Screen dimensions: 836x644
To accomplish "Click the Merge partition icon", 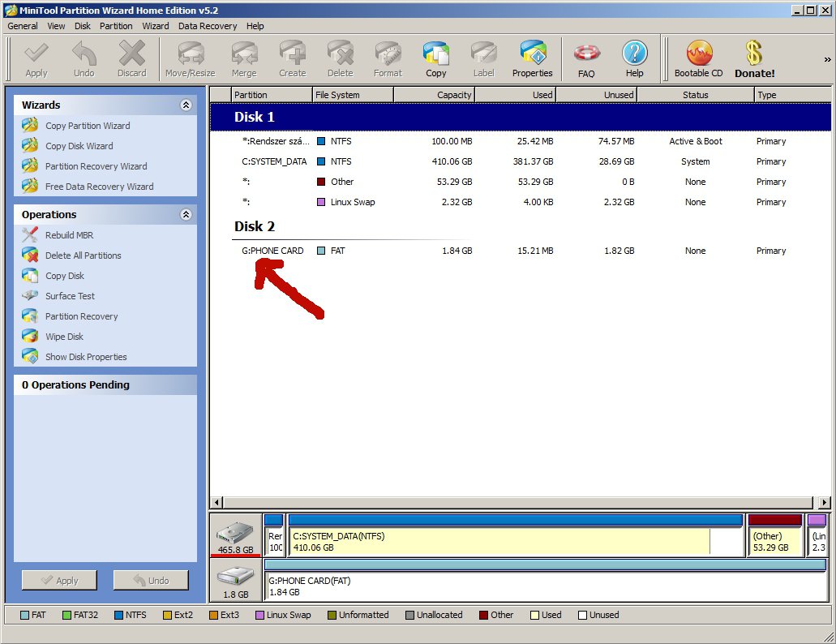I will point(244,58).
